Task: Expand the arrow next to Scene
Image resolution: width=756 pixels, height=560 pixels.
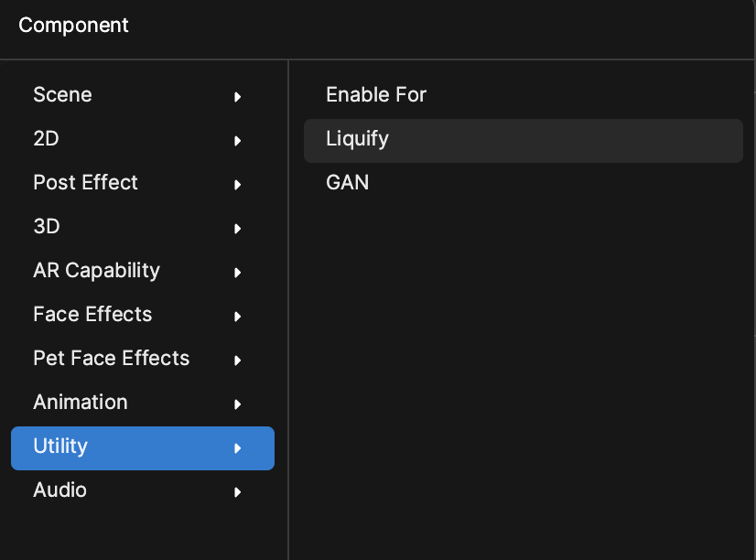Action: [237, 97]
